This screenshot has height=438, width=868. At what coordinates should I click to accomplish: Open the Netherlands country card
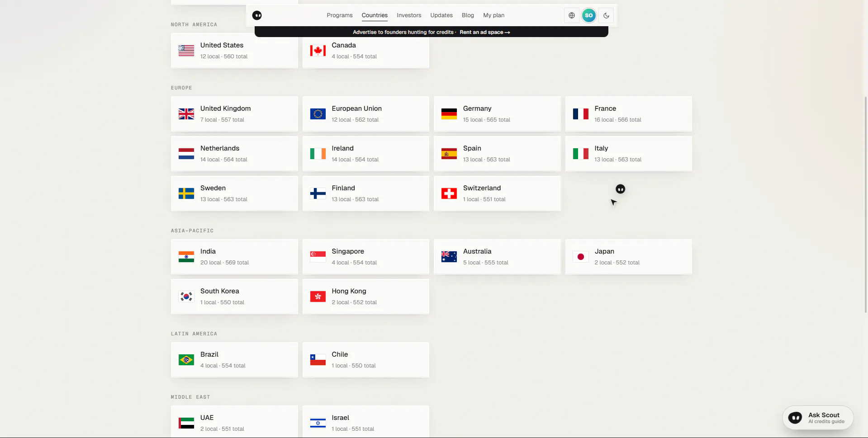click(234, 154)
